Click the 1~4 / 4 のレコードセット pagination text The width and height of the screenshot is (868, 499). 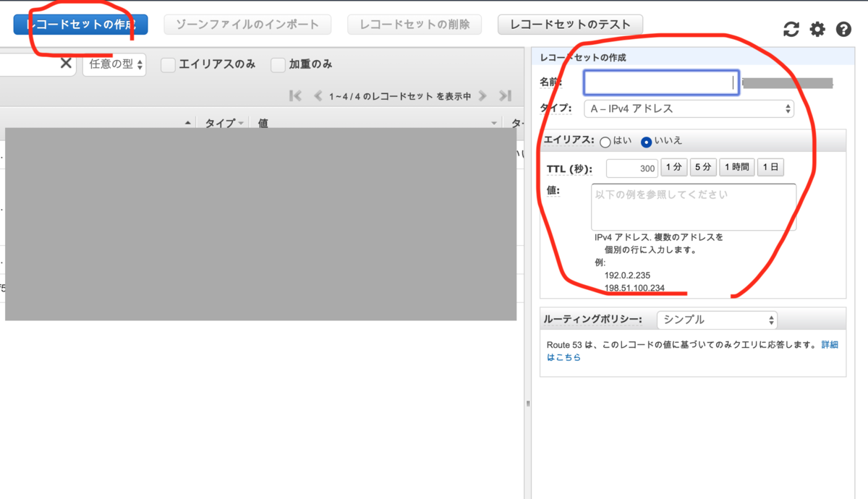[x=400, y=96]
